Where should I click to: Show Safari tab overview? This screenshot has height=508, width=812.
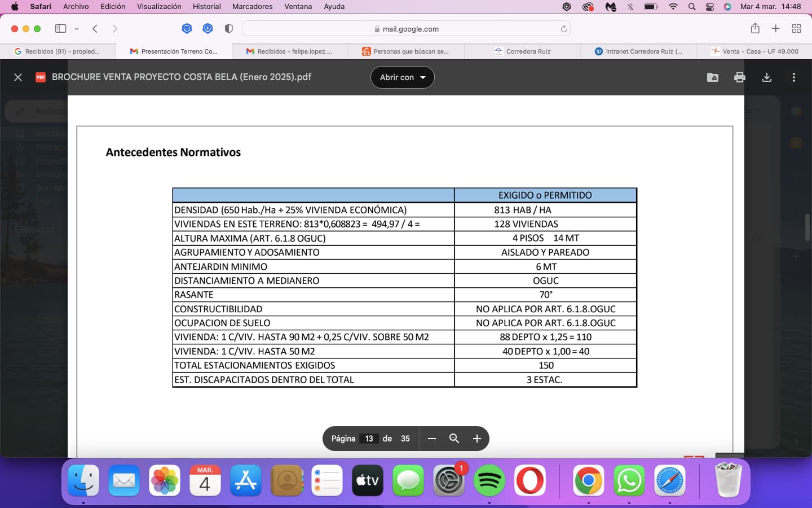coord(797,29)
